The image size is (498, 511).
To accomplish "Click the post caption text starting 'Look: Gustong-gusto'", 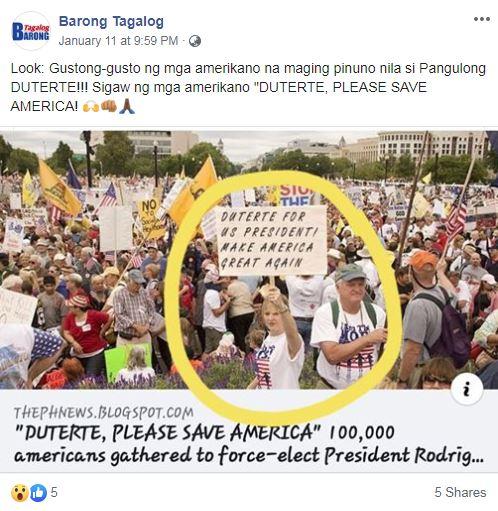I will tap(248, 87).
